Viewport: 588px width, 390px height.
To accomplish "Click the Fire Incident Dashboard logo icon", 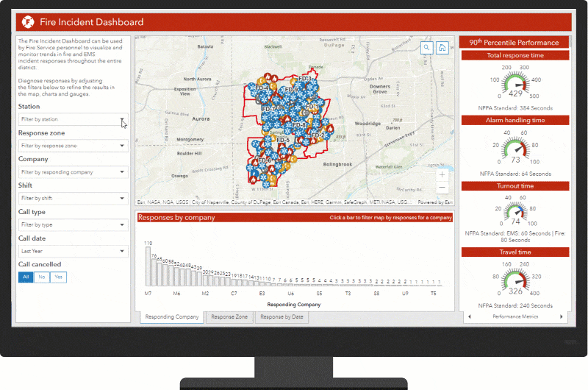I will tap(28, 22).
